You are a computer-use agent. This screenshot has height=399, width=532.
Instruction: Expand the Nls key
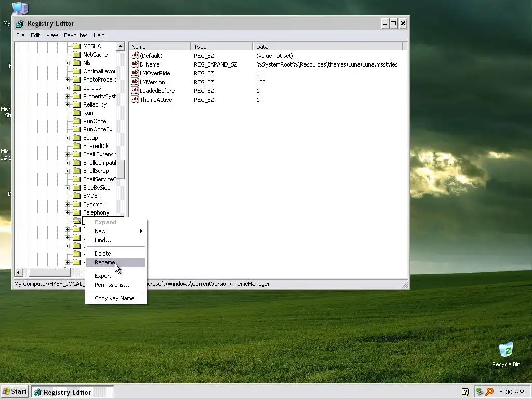[67, 63]
